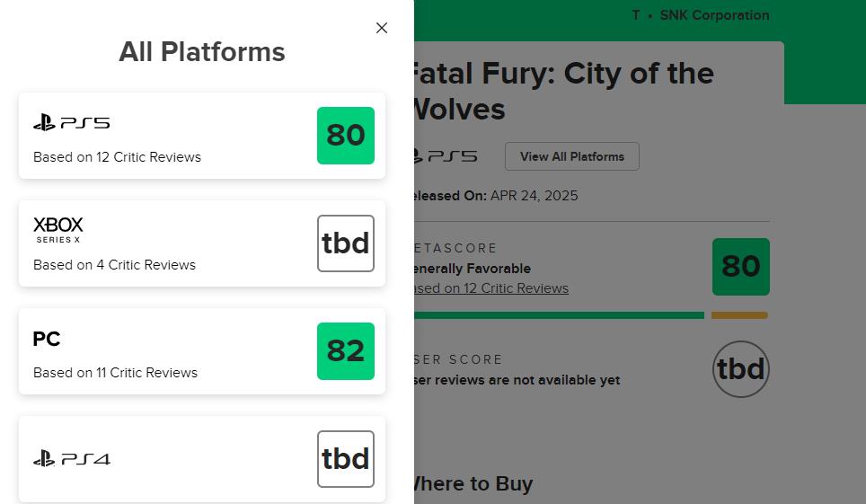Click the SNK Corporation publisher link
The width and height of the screenshot is (866, 504).
tap(714, 15)
